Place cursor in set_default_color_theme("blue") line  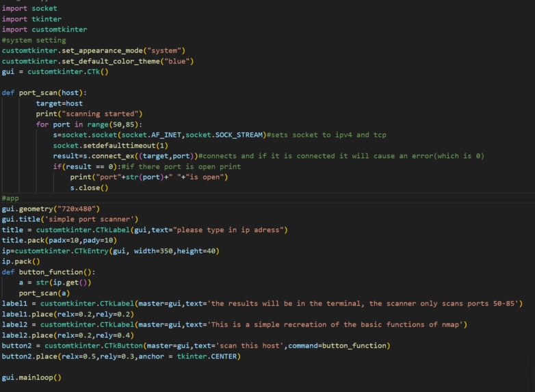[x=98, y=62]
